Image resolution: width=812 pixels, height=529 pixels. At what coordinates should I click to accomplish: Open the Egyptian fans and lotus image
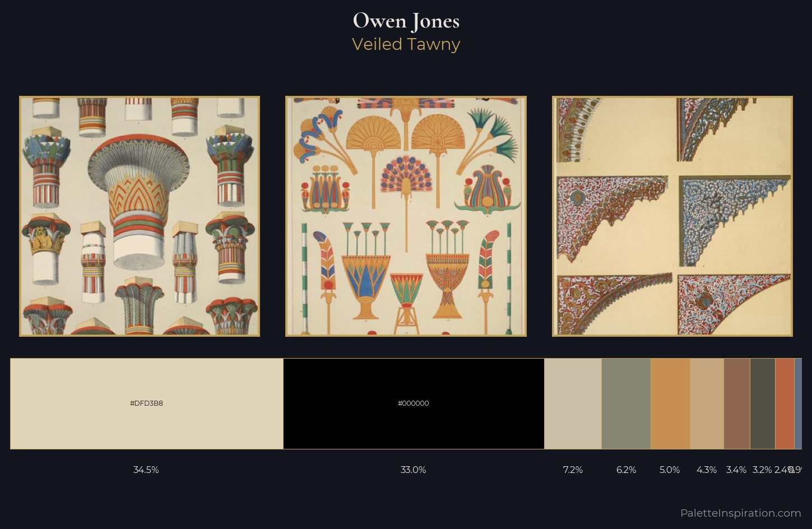coord(406,216)
